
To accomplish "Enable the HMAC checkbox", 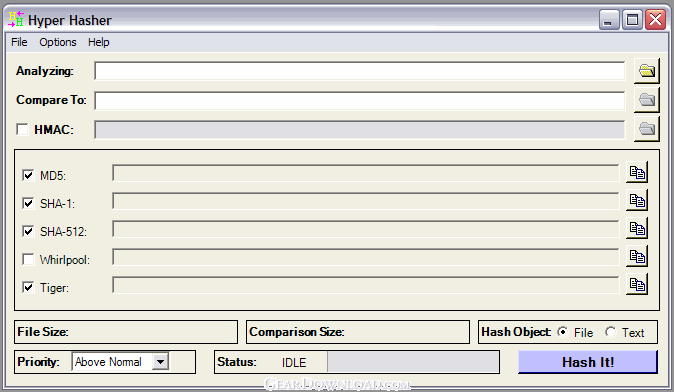I will [x=22, y=129].
